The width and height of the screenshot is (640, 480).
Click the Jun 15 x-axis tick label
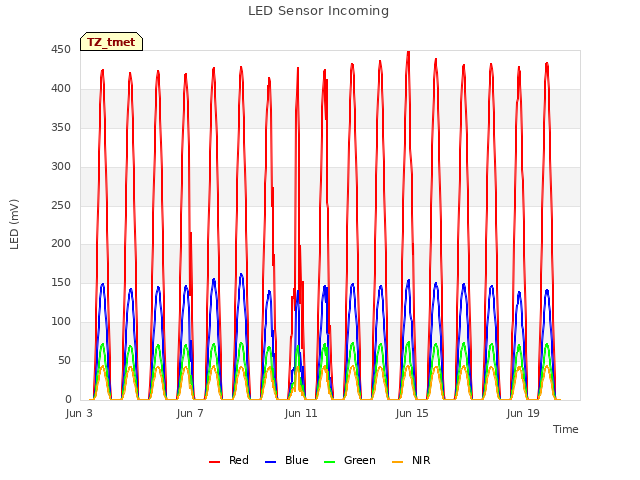[412, 413]
